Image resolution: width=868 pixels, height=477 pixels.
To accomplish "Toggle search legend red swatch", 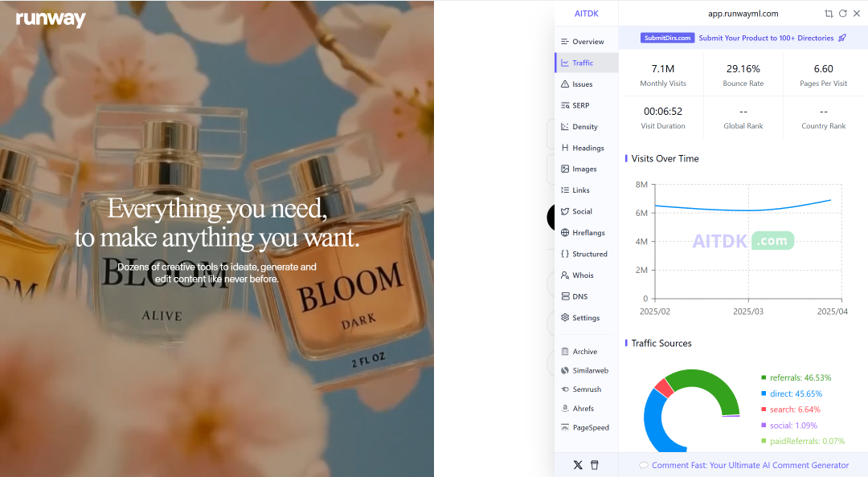I will (764, 410).
